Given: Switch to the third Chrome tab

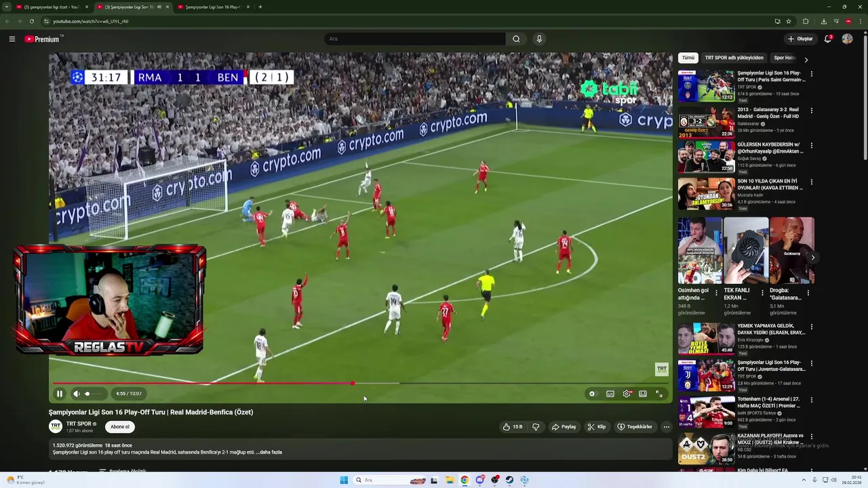Looking at the screenshot, I should click(214, 7).
